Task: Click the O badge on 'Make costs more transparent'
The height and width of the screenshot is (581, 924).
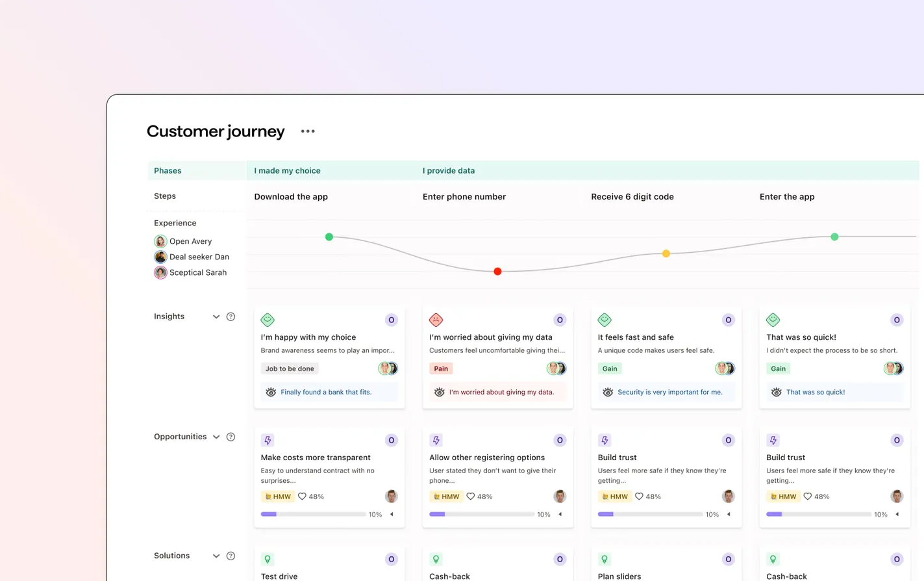Action: point(392,440)
